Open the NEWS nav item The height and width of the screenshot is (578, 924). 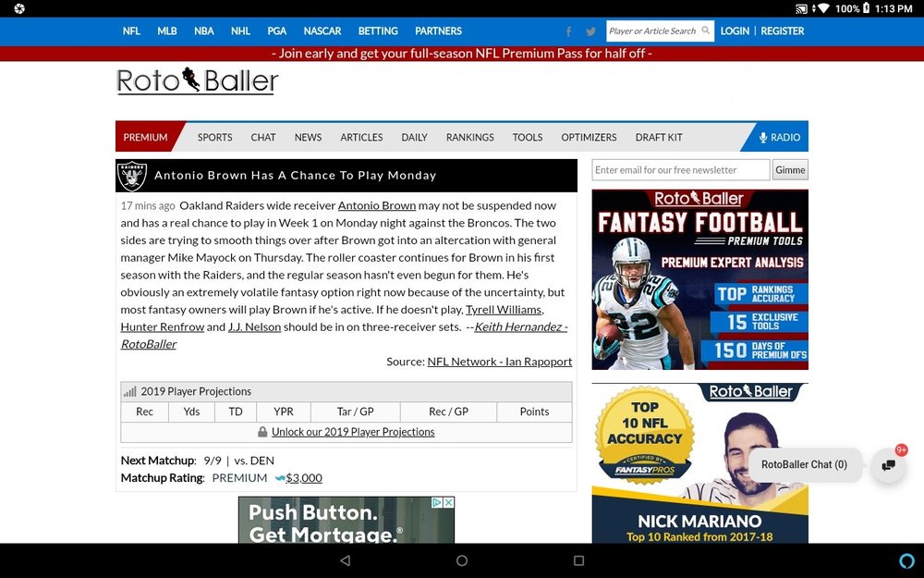pyautogui.click(x=309, y=138)
